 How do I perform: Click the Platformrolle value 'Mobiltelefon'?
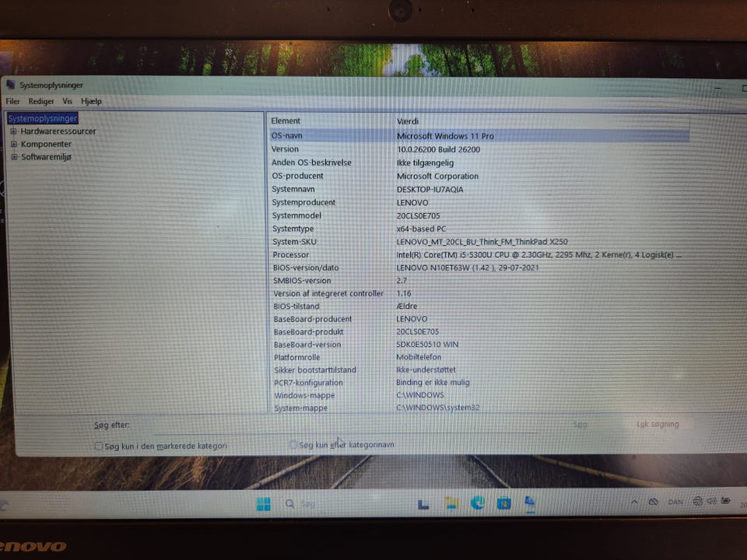click(419, 357)
